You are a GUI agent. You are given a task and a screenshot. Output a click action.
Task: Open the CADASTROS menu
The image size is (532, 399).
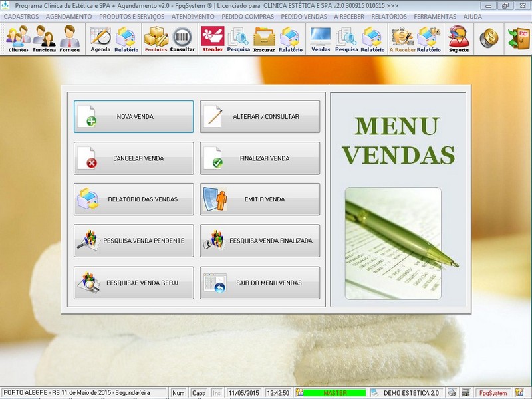click(x=21, y=16)
